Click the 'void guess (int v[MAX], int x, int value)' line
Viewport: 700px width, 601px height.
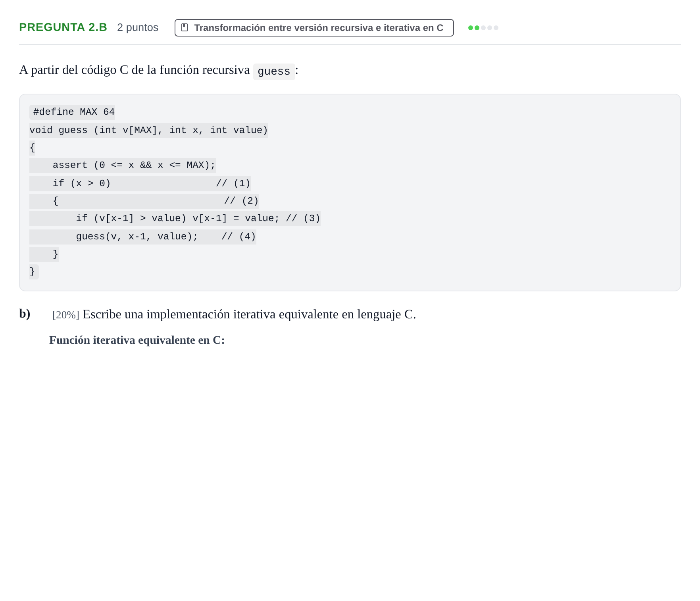[x=149, y=130]
